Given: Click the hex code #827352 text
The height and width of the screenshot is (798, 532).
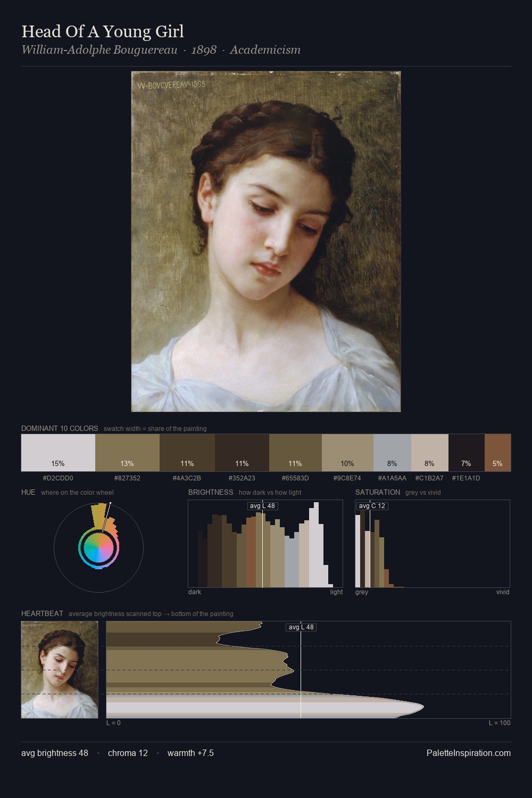Looking at the screenshot, I should click(x=127, y=478).
